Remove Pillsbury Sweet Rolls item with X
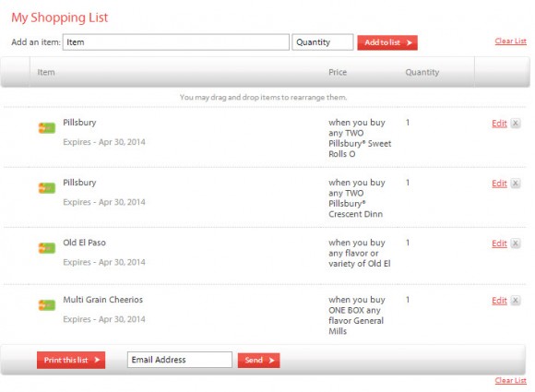Viewport: 535px width, 392px height. [x=516, y=124]
